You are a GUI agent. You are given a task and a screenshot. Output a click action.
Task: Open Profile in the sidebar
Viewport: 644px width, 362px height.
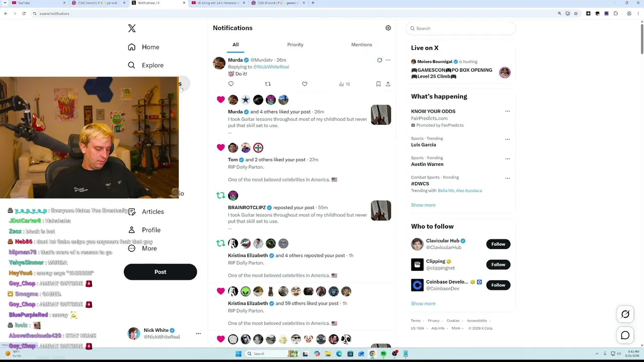pos(144,230)
